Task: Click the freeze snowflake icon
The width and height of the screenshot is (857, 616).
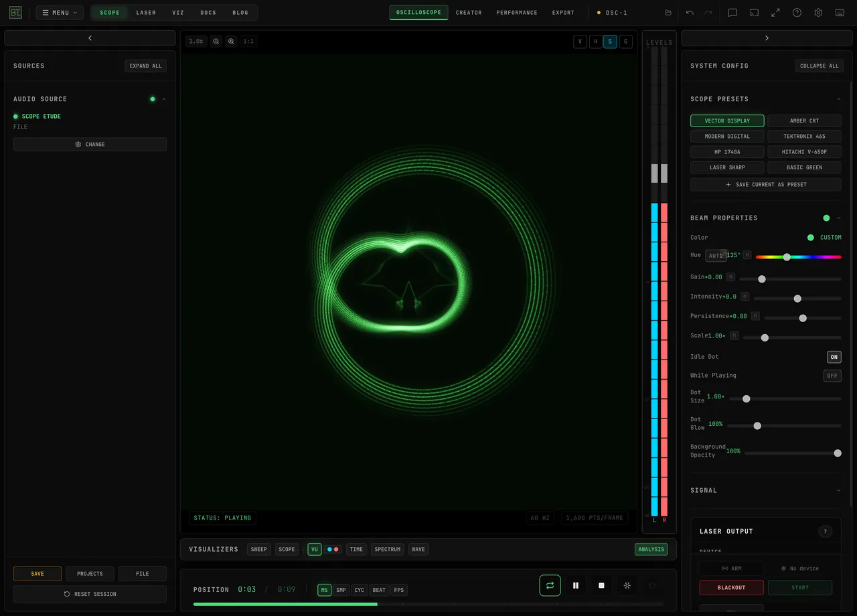Action: pyautogui.click(x=627, y=585)
